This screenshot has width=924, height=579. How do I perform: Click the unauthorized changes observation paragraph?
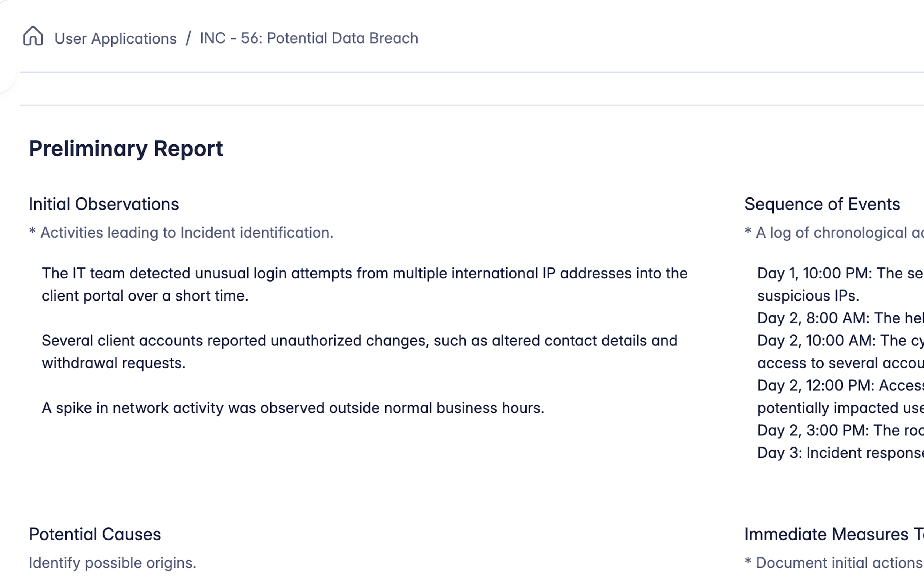pyautogui.click(x=360, y=352)
